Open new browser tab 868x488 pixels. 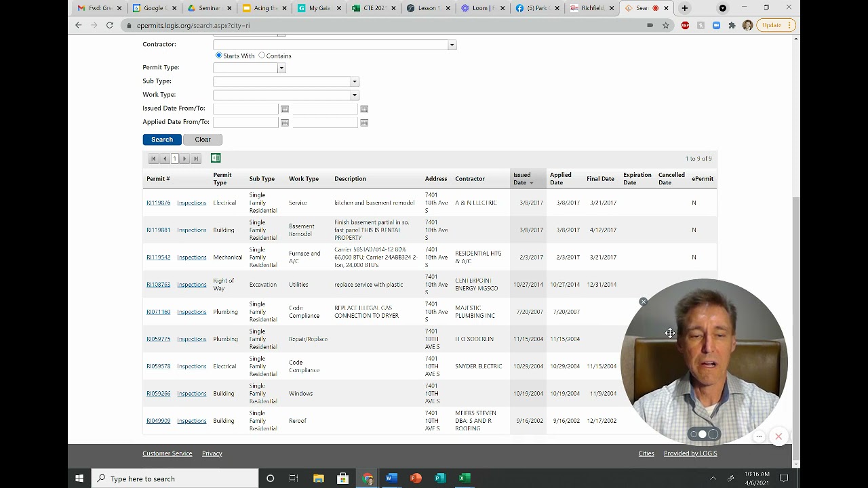point(684,8)
